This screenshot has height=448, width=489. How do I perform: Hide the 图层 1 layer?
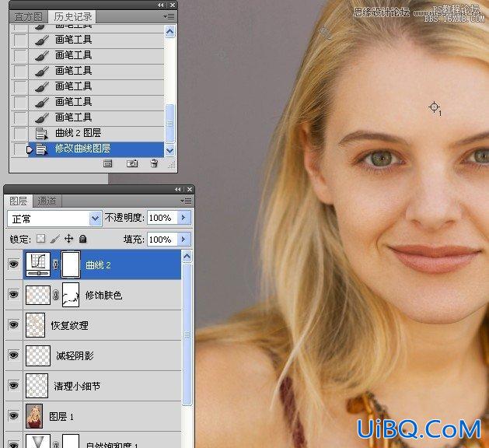click(13, 416)
